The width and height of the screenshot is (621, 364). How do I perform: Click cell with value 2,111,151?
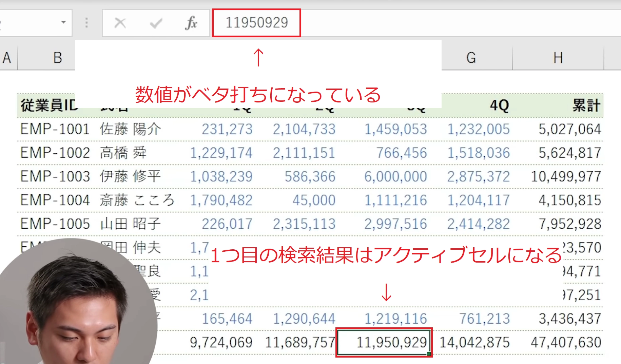pos(304,153)
